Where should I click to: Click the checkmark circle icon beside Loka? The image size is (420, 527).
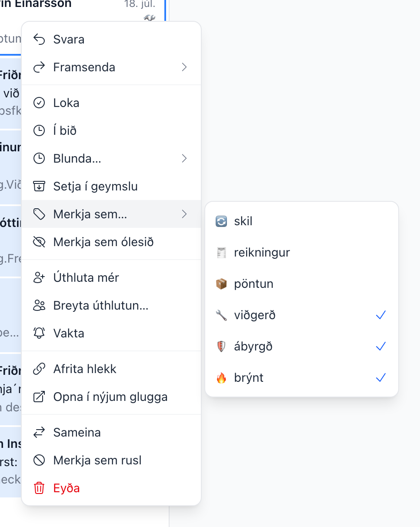(x=39, y=103)
